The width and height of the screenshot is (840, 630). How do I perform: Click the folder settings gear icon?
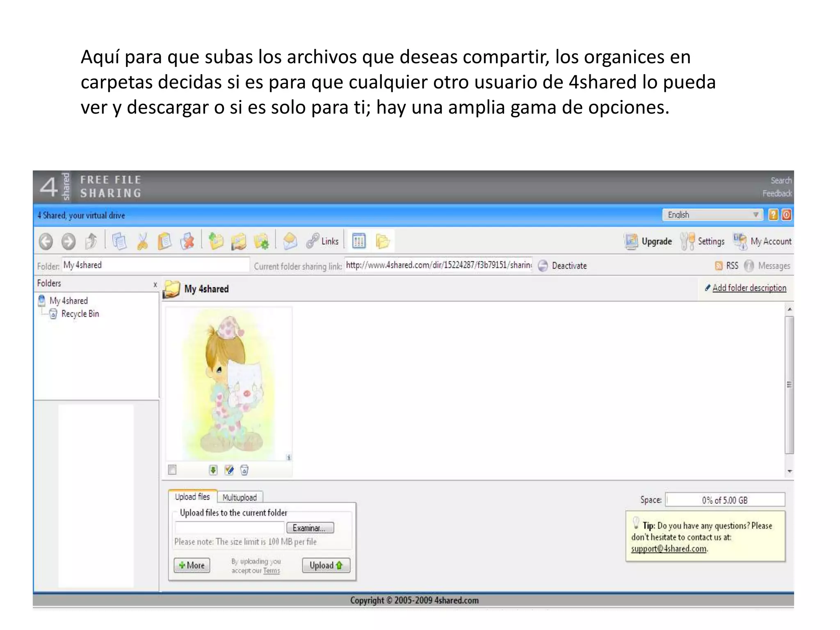tap(262, 241)
